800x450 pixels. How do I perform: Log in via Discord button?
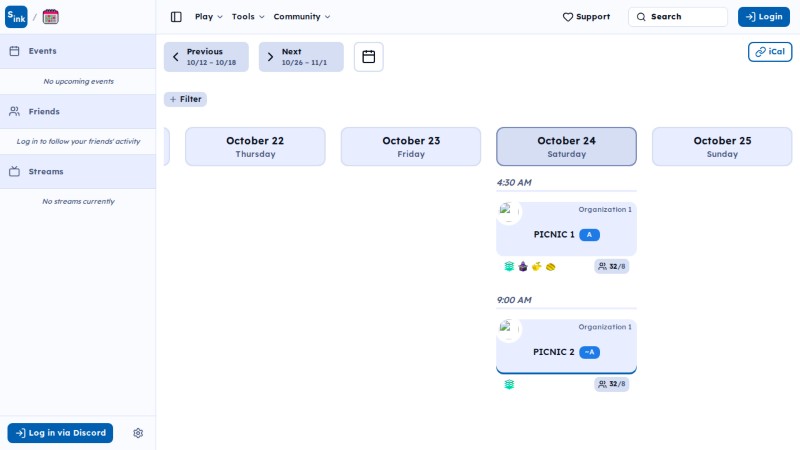[x=60, y=433]
